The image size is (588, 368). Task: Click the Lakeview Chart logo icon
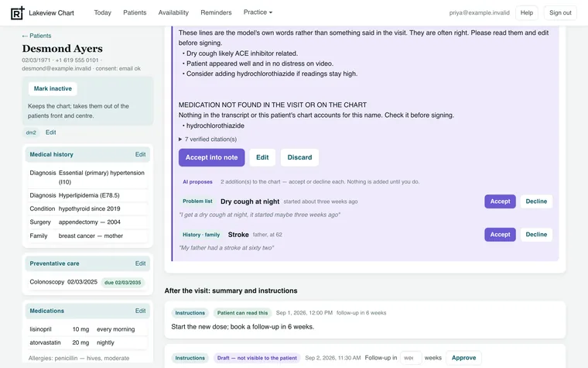click(x=18, y=12)
